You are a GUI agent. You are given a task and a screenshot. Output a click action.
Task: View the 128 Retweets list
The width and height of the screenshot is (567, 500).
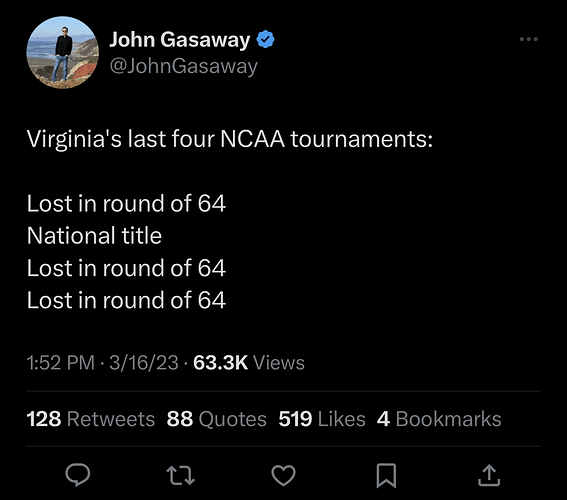click(x=91, y=419)
